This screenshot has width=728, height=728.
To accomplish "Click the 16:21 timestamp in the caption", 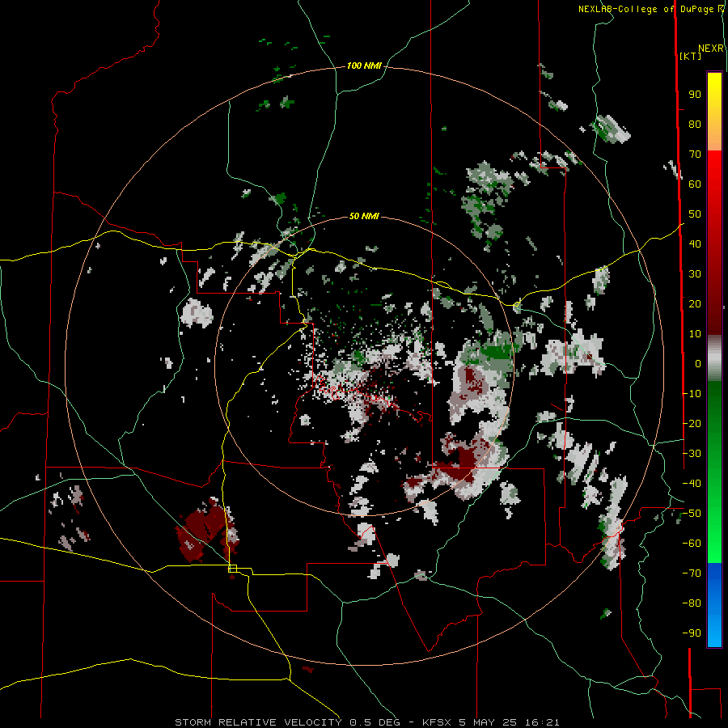I will (542, 722).
